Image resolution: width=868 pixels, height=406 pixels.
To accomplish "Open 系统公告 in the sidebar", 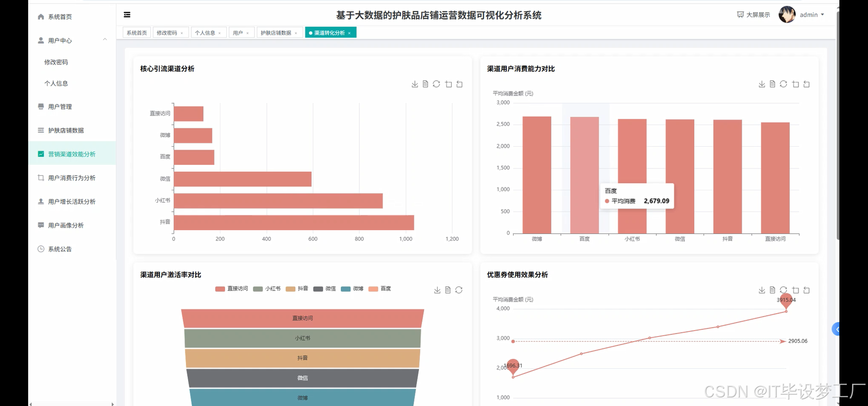I will pyautogui.click(x=72, y=249).
